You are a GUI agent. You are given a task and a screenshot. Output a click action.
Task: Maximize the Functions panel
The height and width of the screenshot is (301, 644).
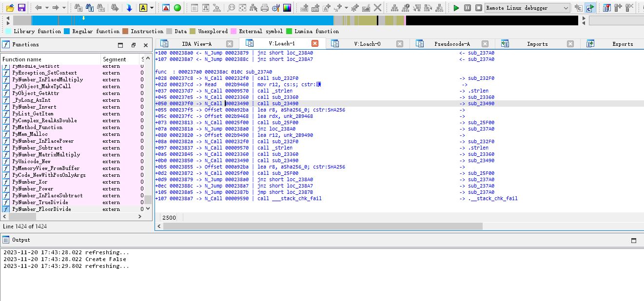tap(120, 45)
